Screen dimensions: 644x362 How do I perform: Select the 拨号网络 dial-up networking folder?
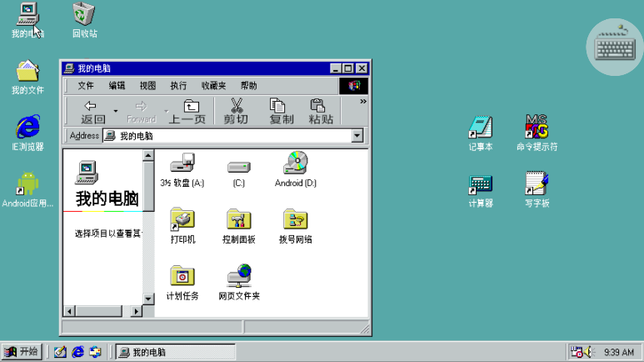click(295, 220)
